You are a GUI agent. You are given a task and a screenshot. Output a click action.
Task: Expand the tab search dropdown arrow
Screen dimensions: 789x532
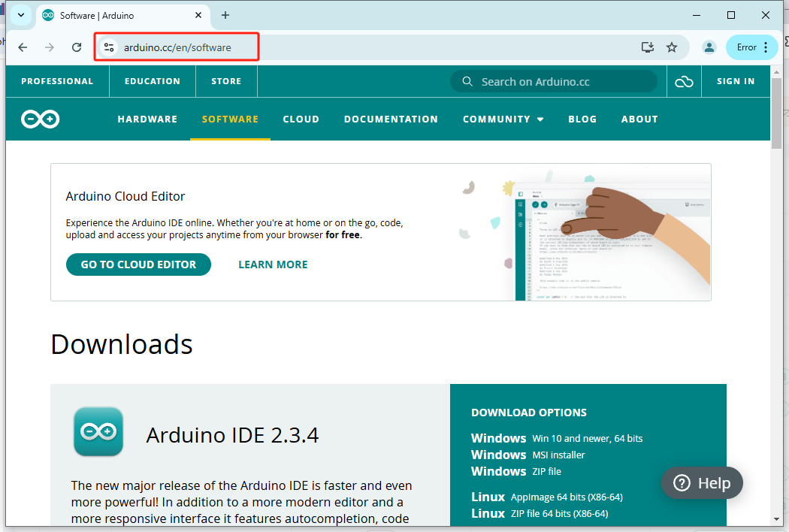point(21,15)
